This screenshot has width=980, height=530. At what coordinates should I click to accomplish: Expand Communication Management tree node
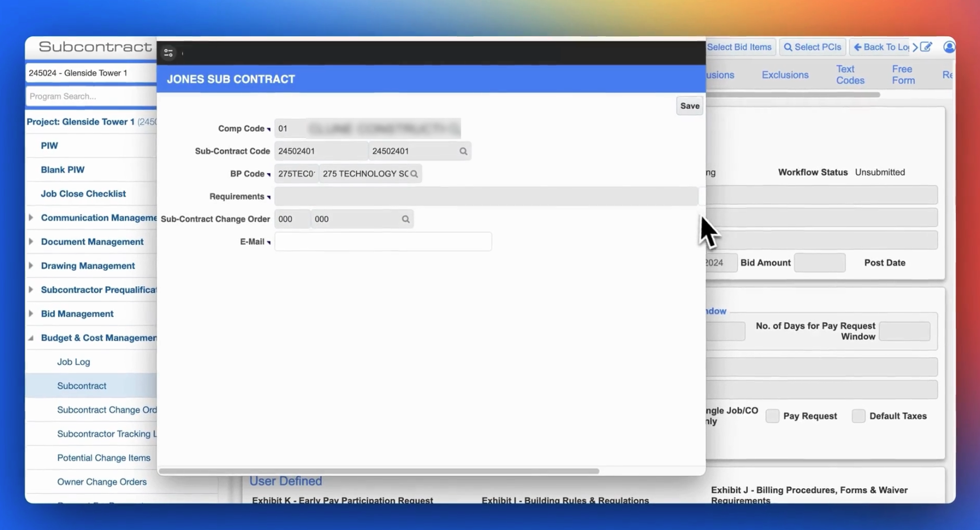point(31,217)
